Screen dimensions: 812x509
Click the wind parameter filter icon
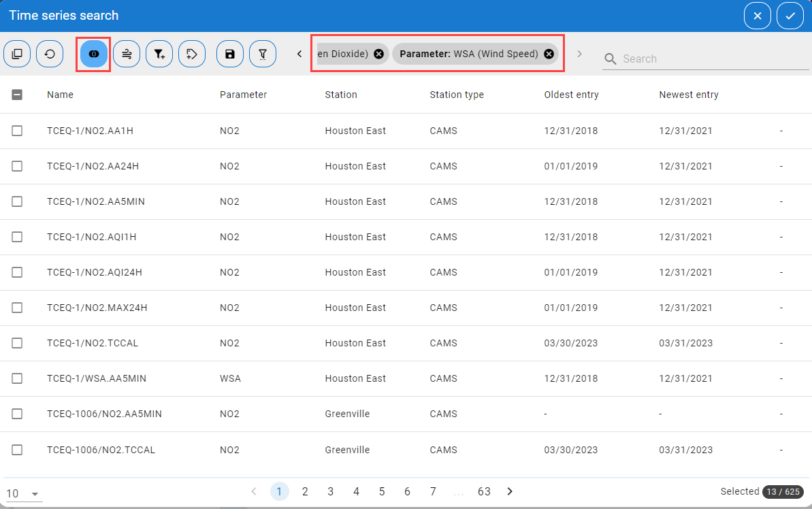127,54
